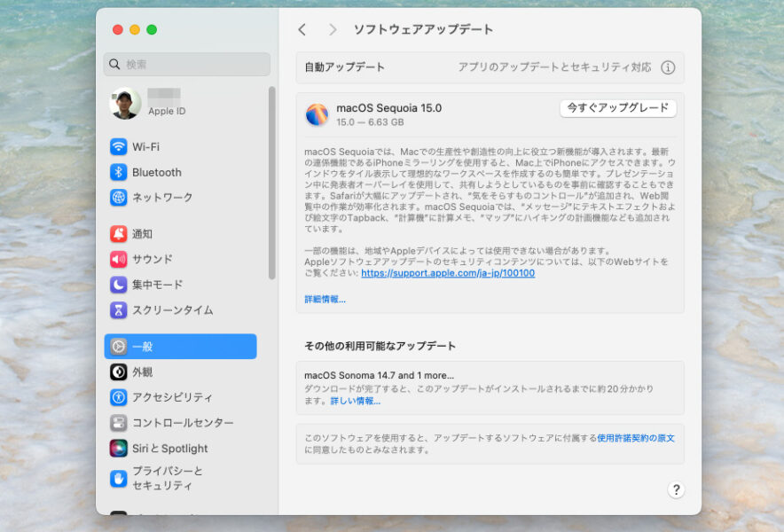Screen dimensions: 784x532
Task: Click the 今すぐアップグレード button
Action: [618, 108]
